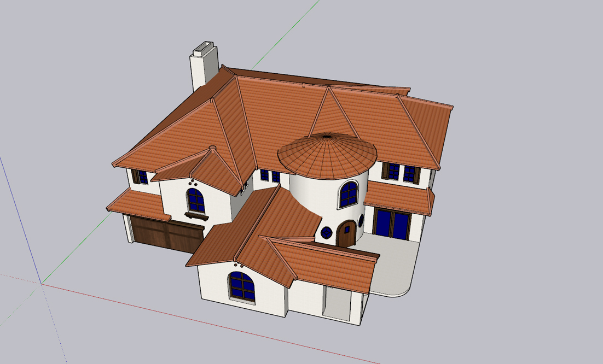Select the shuttered upper-right double windows
The width and height of the screenshot is (603, 364).
coord(401,173)
